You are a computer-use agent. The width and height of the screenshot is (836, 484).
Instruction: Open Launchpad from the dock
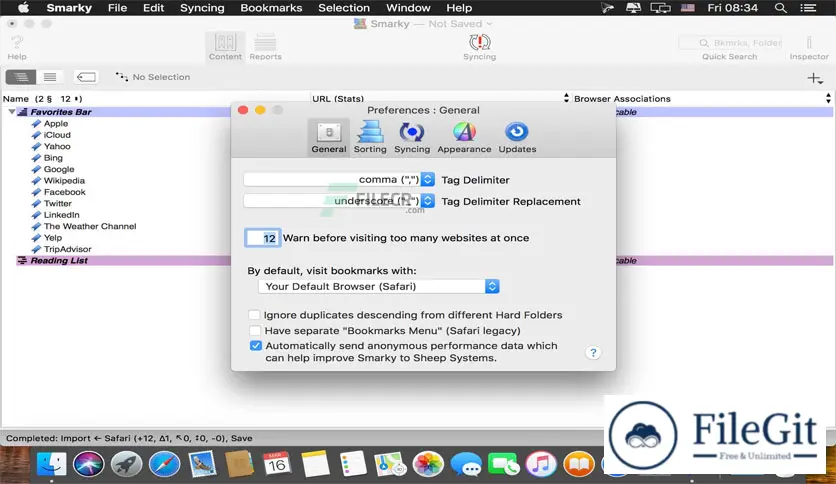pyautogui.click(x=126, y=464)
